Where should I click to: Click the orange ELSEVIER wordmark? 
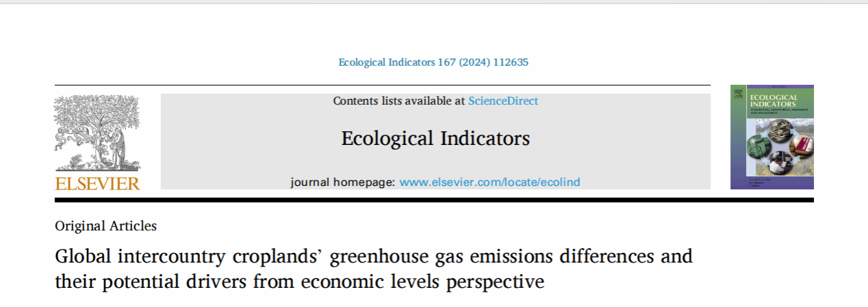pos(97,183)
